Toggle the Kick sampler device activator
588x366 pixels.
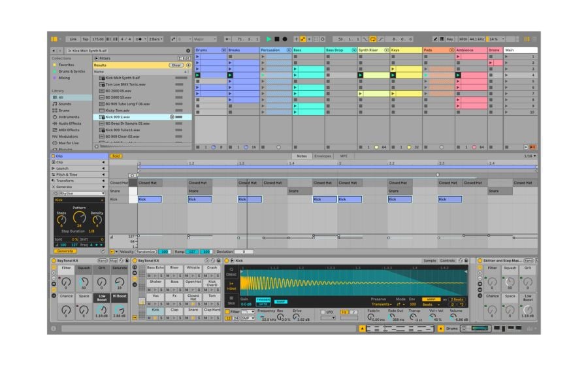pos(227,260)
